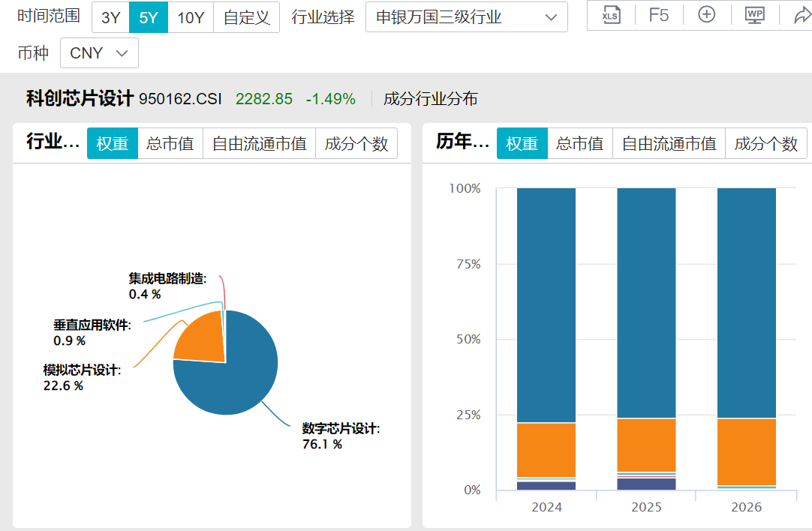Open left panel 成分个数 tab
The width and height of the screenshot is (812, 531).
[x=356, y=143]
